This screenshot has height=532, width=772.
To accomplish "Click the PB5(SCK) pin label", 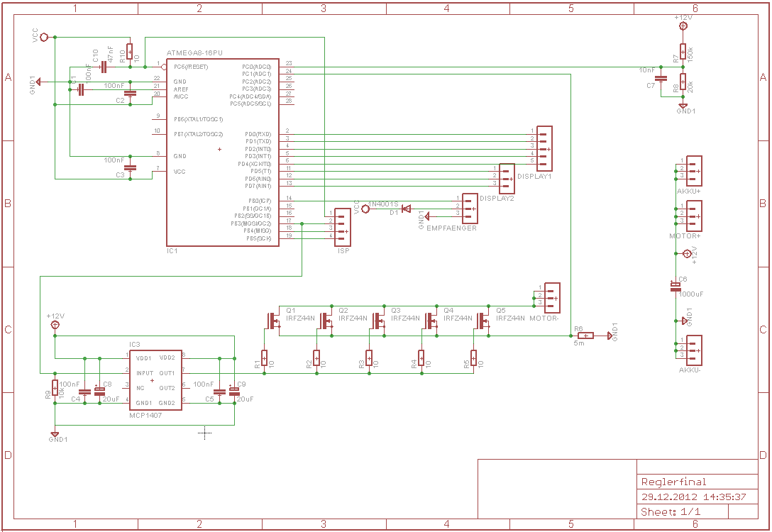I will 259,238.
